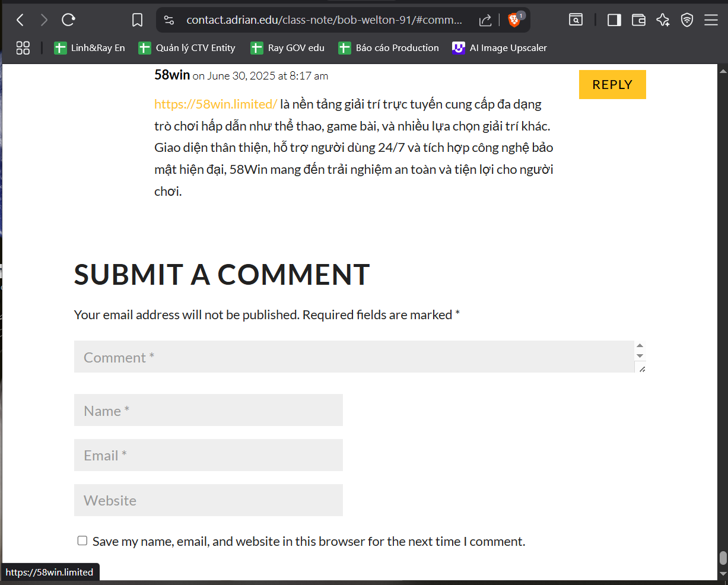Check the save my name checkbox
This screenshot has height=585, width=728.
(82, 541)
